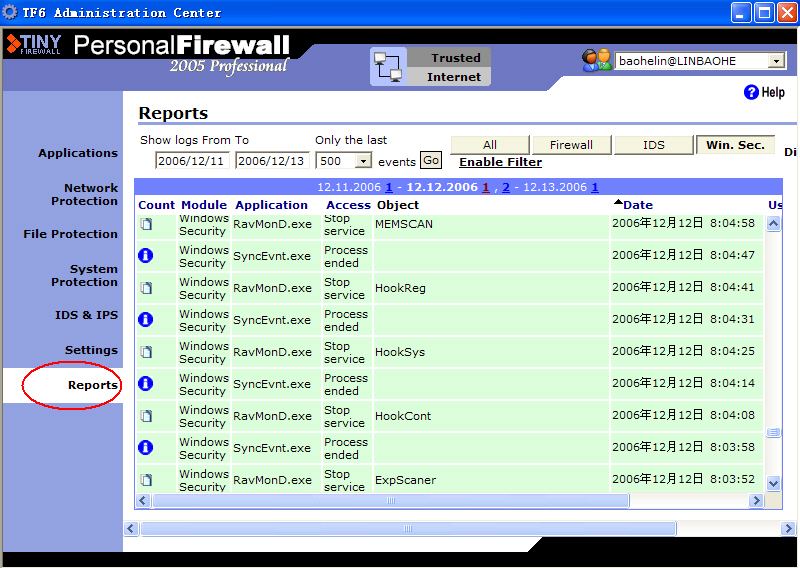800x568 pixels.
Task: Click the log table scroll down arrow
Action: 773,483
